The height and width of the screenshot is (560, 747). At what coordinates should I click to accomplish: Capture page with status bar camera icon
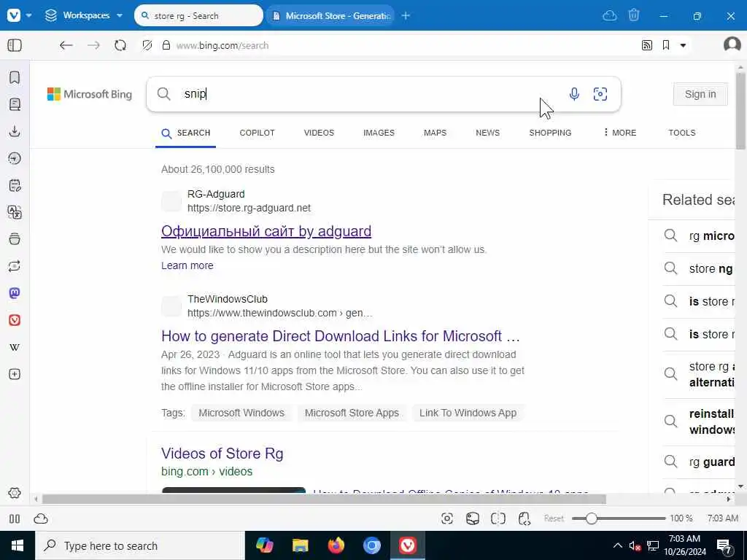pos(447,518)
